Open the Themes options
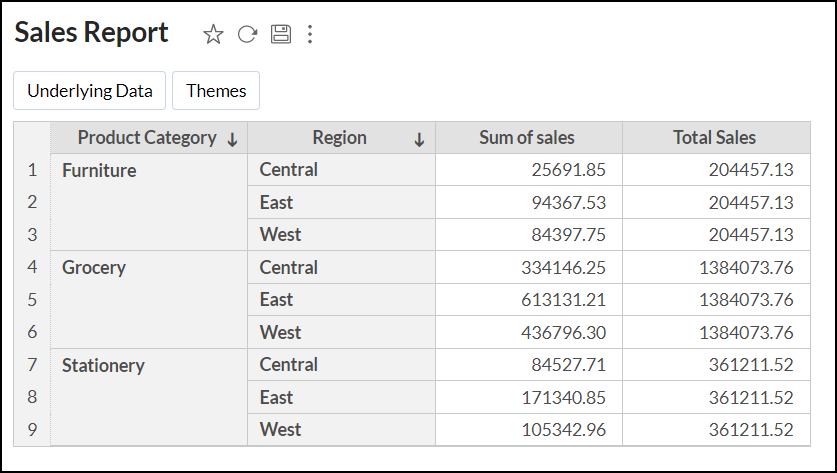Screen dimensions: 837x473 (x=216, y=91)
